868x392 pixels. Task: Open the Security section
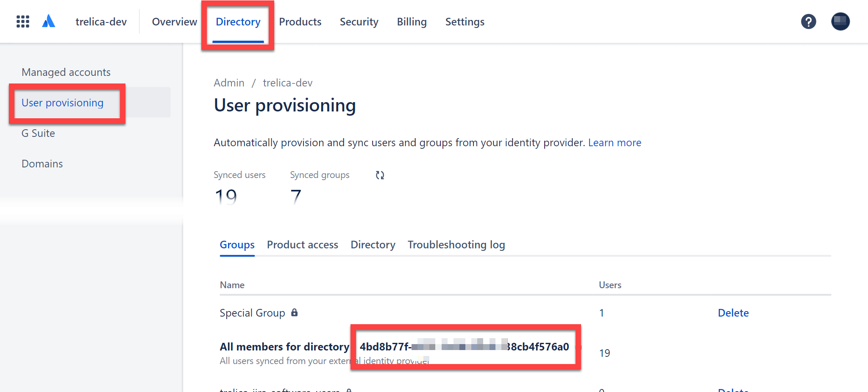[x=359, y=22]
